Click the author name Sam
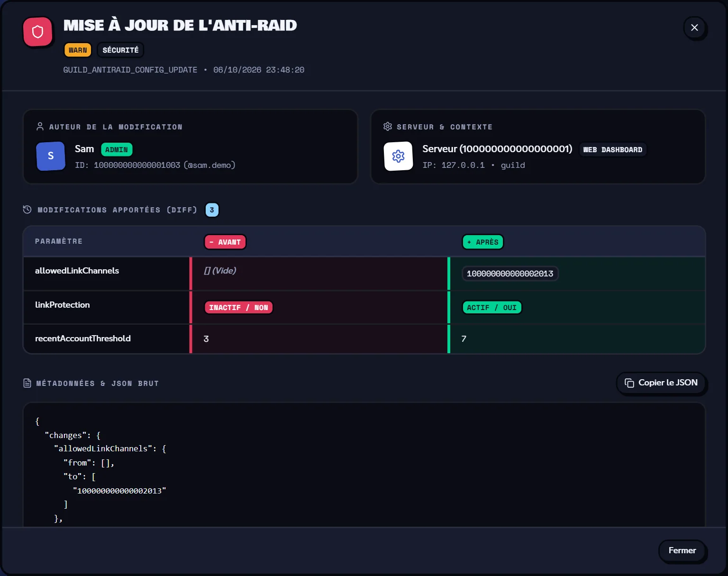The height and width of the screenshot is (576, 728). pyautogui.click(x=84, y=149)
